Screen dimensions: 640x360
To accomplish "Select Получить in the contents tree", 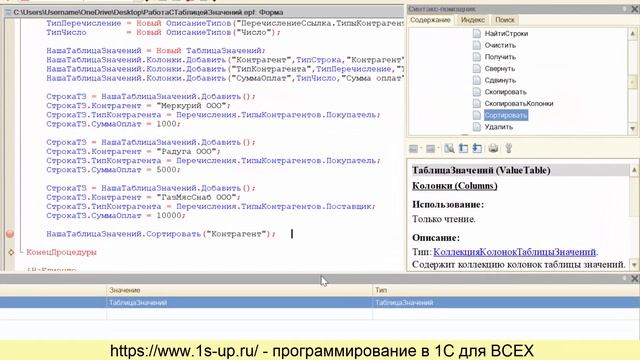I will pyautogui.click(x=500, y=57).
